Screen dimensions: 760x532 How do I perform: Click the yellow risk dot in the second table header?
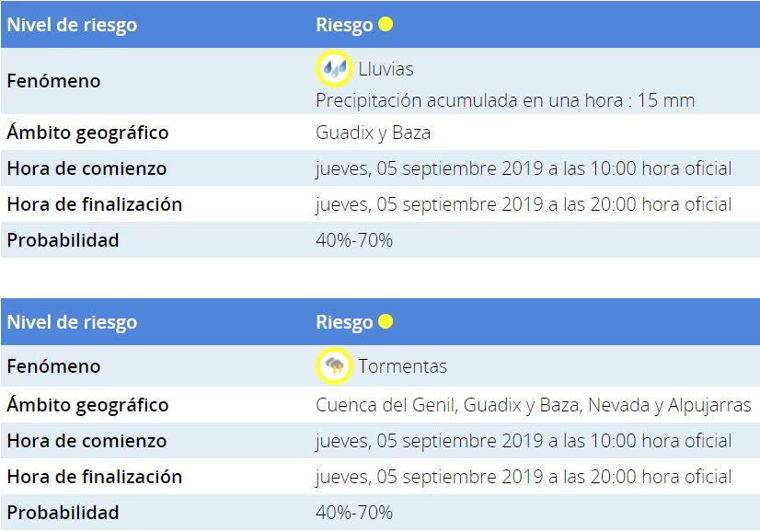click(x=386, y=321)
